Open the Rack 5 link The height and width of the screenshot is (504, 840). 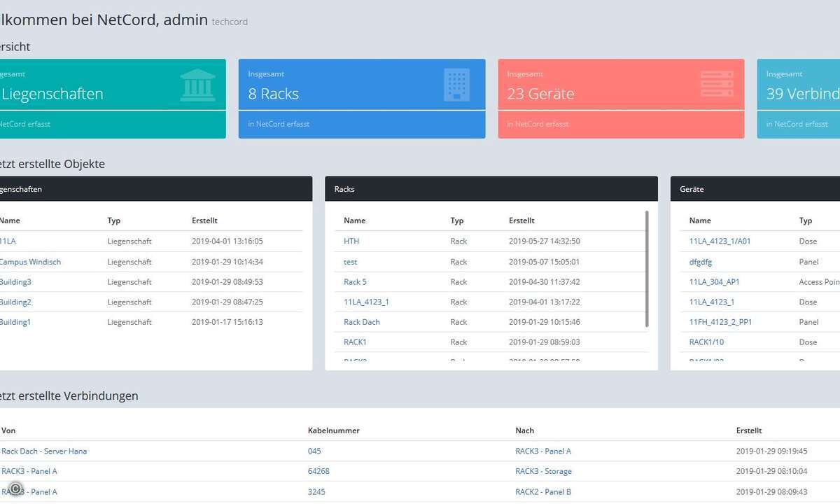(355, 281)
